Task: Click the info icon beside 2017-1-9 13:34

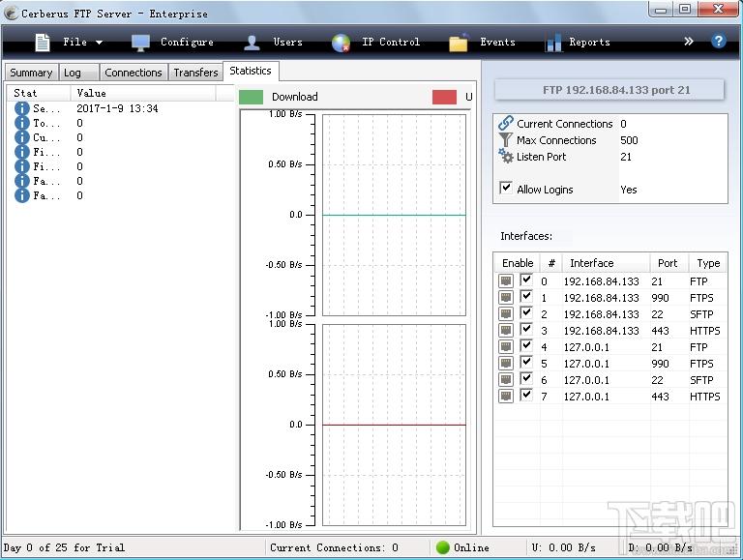Action: click(22, 108)
